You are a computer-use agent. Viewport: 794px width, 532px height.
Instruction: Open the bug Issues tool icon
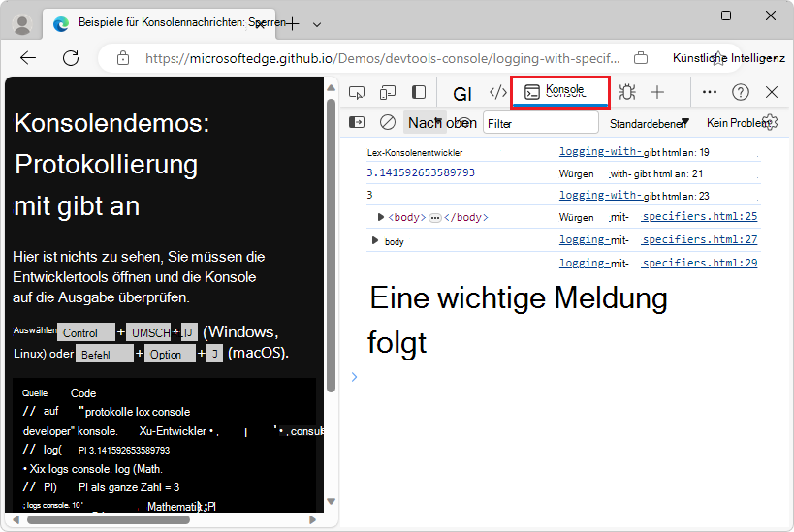click(627, 92)
